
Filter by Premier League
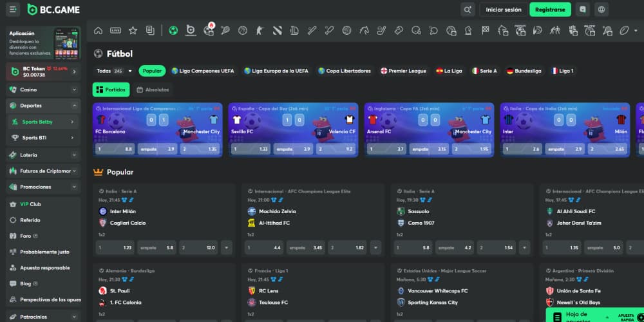coord(403,71)
